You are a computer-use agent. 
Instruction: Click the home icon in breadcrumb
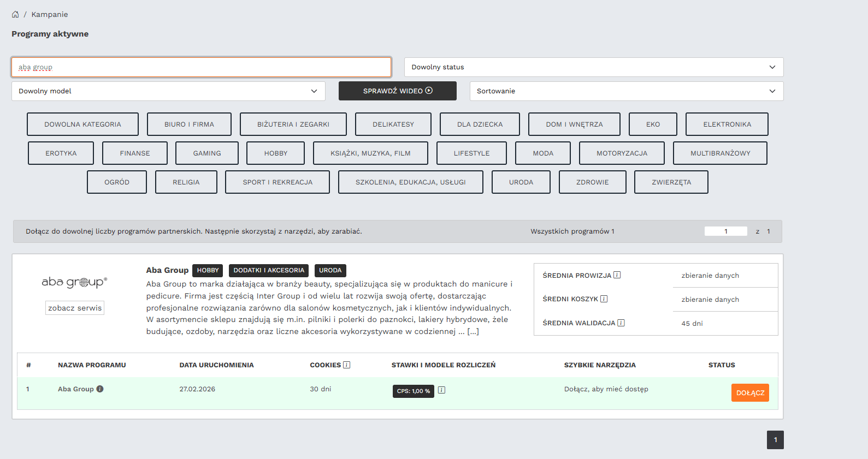point(15,14)
